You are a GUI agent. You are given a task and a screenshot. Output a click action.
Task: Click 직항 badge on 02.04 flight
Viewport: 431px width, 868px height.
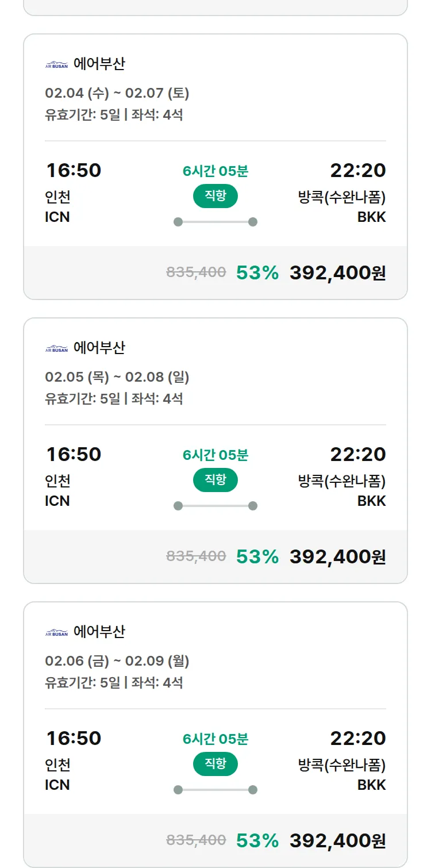(x=215, y=196)
